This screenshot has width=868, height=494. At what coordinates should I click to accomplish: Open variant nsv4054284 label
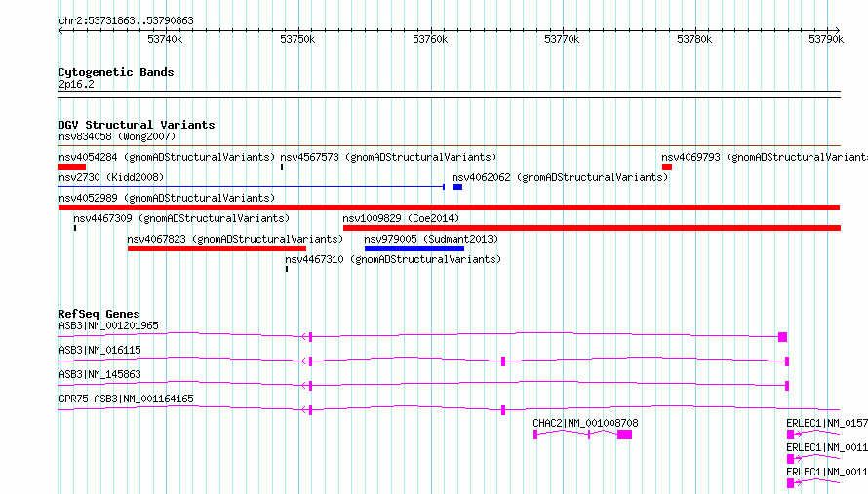(167, 157)
